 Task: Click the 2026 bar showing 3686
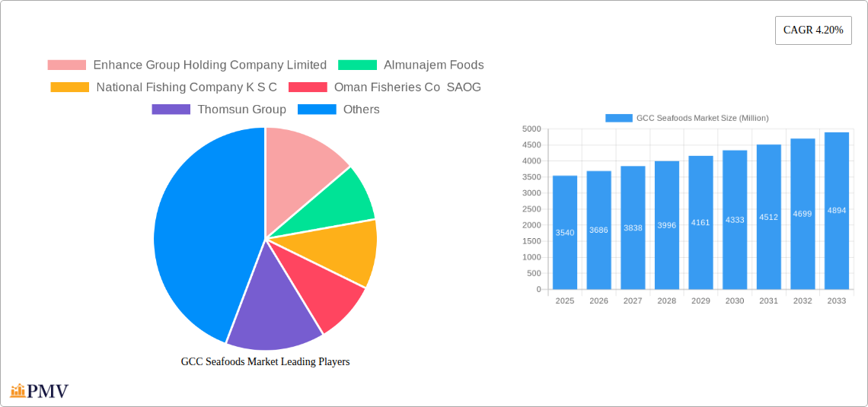coord(599,230)
